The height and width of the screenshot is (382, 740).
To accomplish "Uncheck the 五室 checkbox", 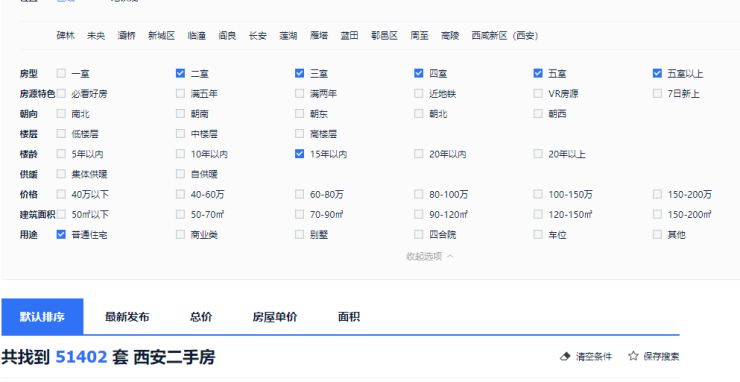I will click(538, 73).
